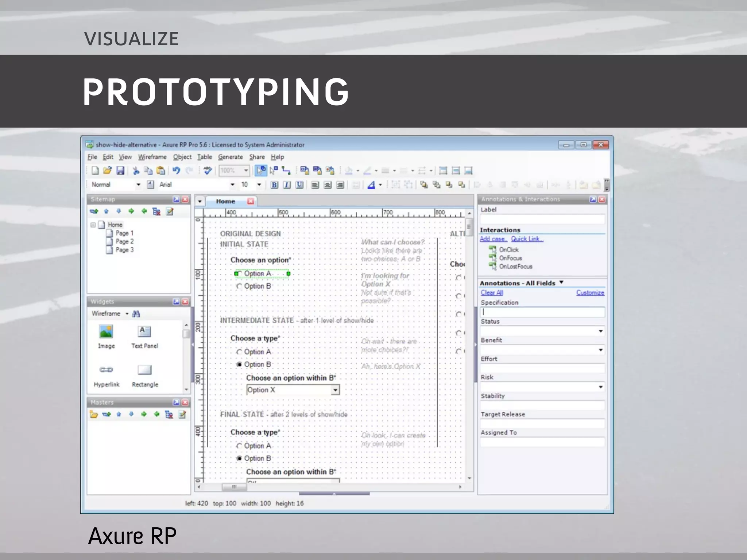Screen dimensions: 747x560
Task: Align text left in toolbar
Action: pyautogui.click(x=315, y=185)
